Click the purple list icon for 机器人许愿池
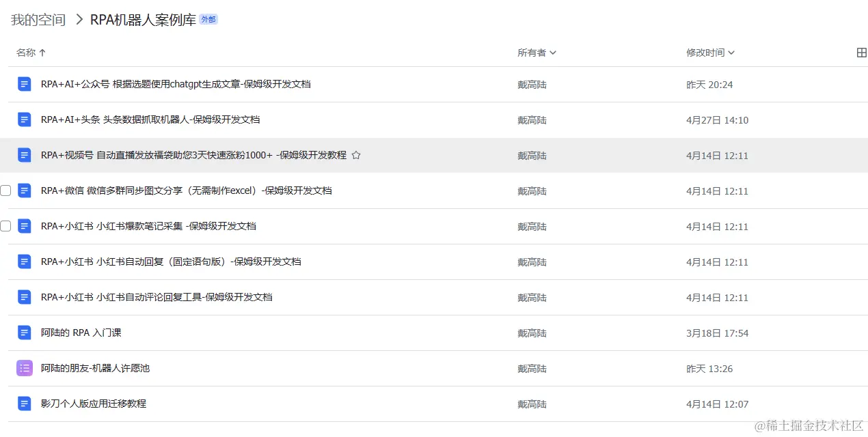Image resolution: width=868 pixels, height=437 pixels. coord(25,368)
